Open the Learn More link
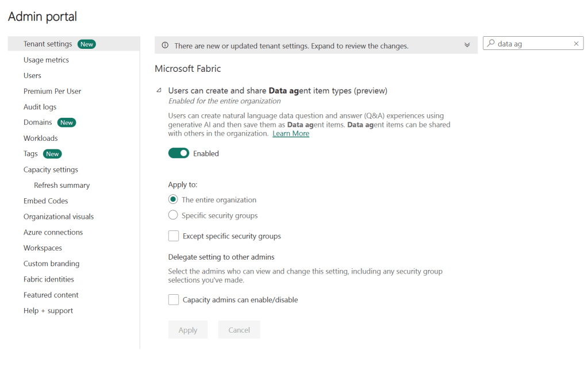Image resolution: width=588 pixels, height=370 pixels. pyautogui.click(x=291, y=133)
